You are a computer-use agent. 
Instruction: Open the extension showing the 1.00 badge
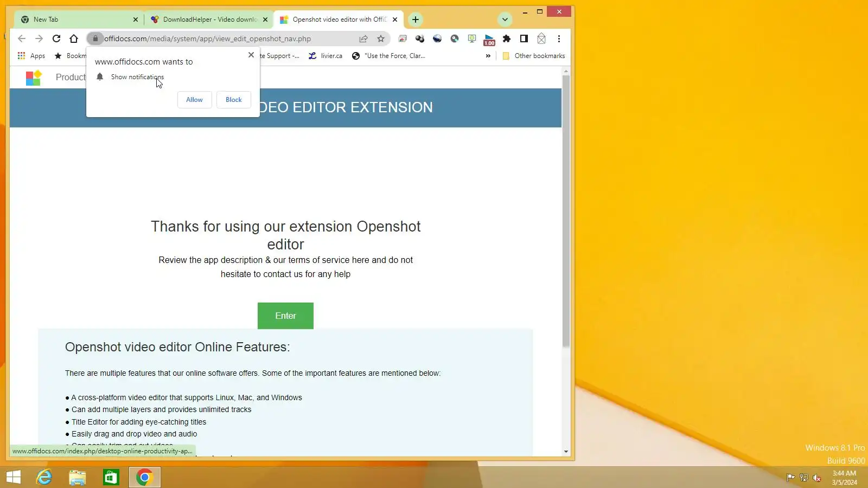(489, 40)
